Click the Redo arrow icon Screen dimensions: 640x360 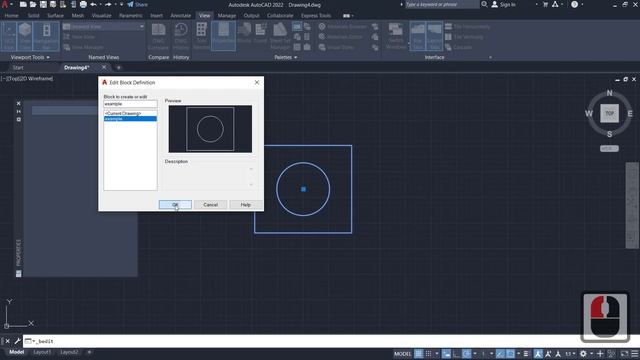coord(108,4)
